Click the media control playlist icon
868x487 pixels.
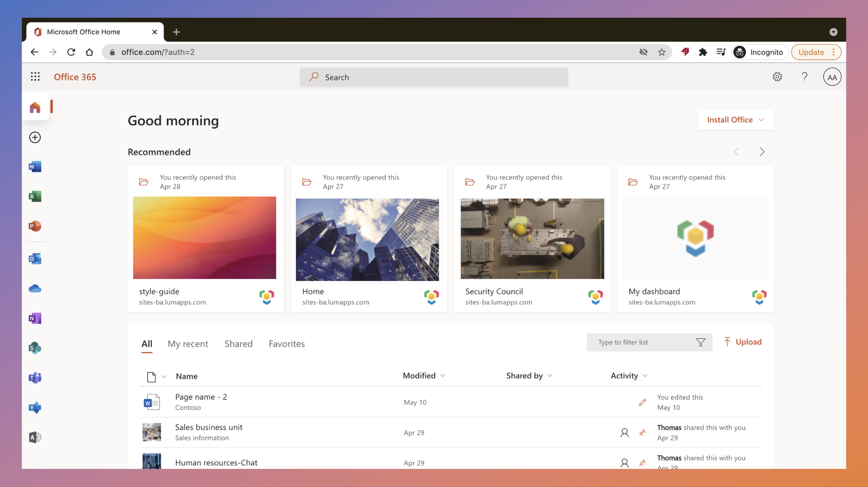coord(721,52)
